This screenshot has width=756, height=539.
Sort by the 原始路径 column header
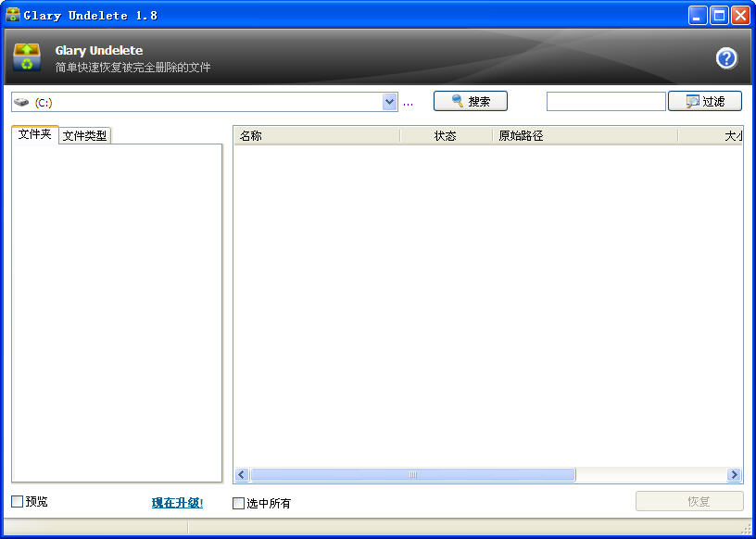585,136
